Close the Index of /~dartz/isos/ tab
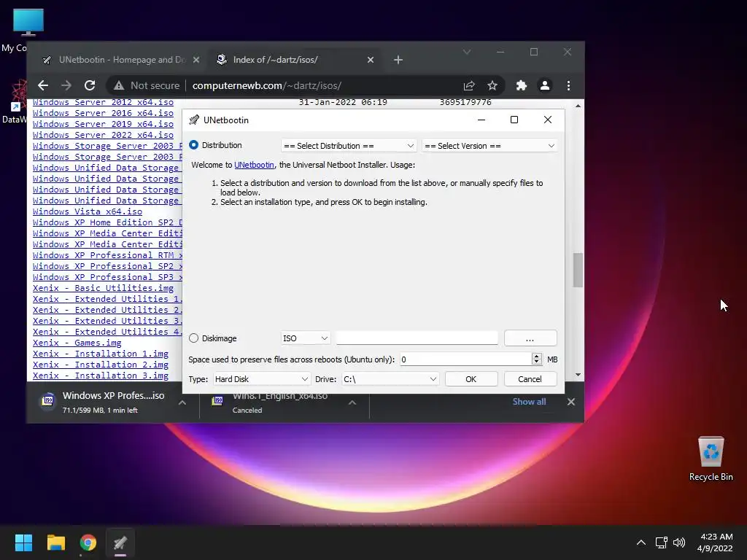This screenshot has height=560, width=747. 371,60
